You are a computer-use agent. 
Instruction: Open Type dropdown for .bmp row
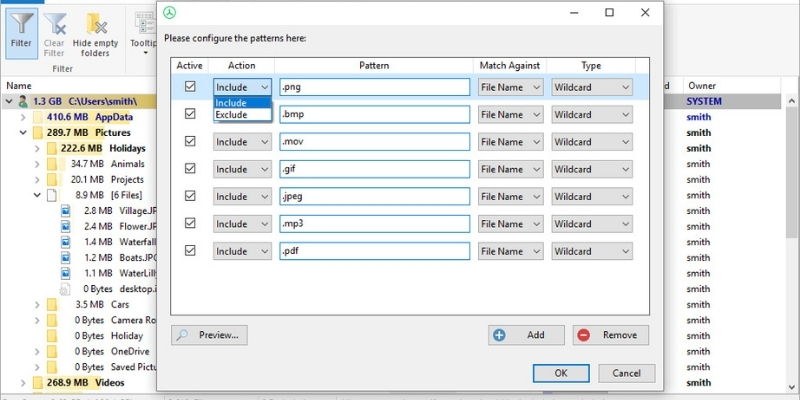point(592,115)
